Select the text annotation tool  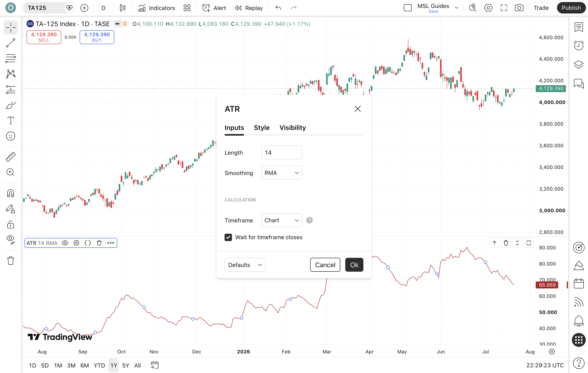click(x=10, y=121)
